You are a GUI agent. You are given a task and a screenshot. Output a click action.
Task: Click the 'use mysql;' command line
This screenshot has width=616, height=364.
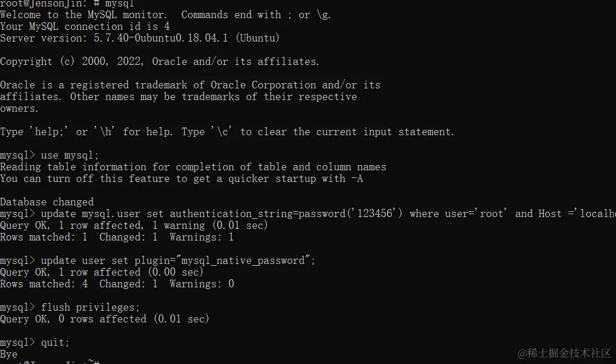click(x=50, y=156)
